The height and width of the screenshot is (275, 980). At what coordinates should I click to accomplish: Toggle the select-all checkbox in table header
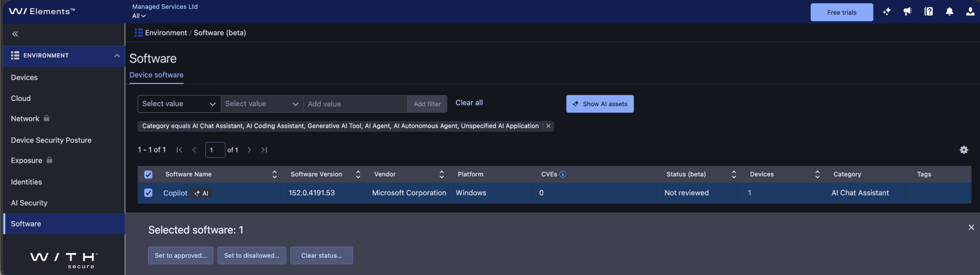point(148,175)
